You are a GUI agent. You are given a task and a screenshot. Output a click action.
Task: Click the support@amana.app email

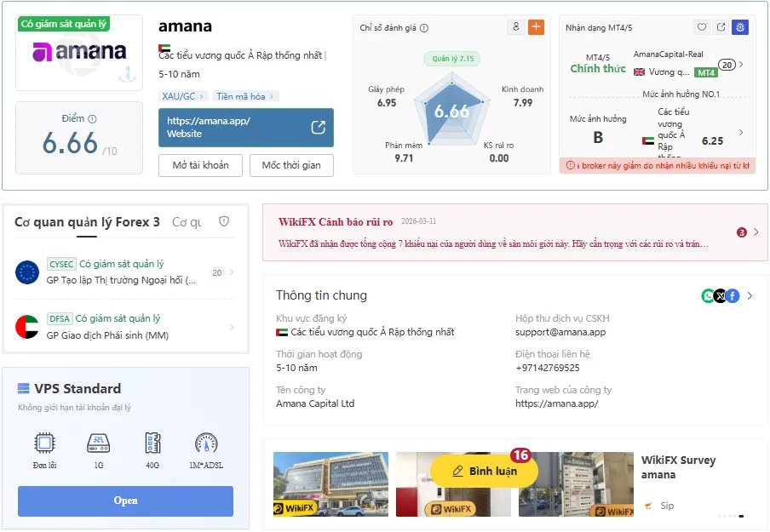coord(560,332)
